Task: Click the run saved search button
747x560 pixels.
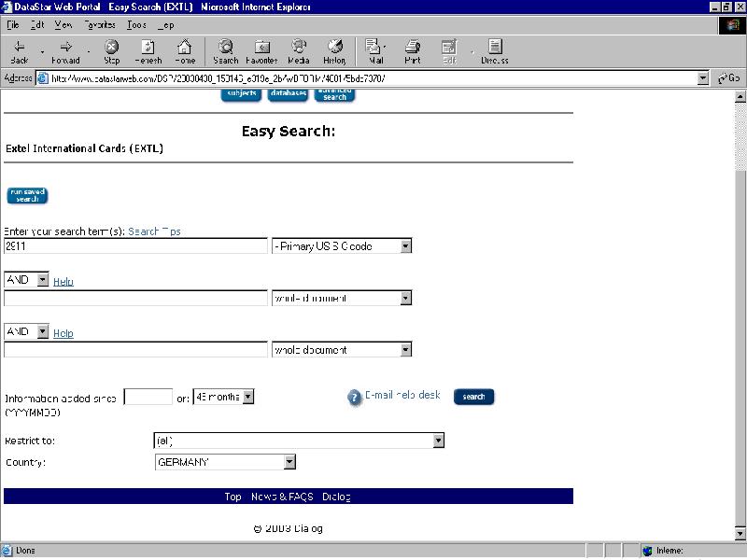Action: tap(27, 196)
